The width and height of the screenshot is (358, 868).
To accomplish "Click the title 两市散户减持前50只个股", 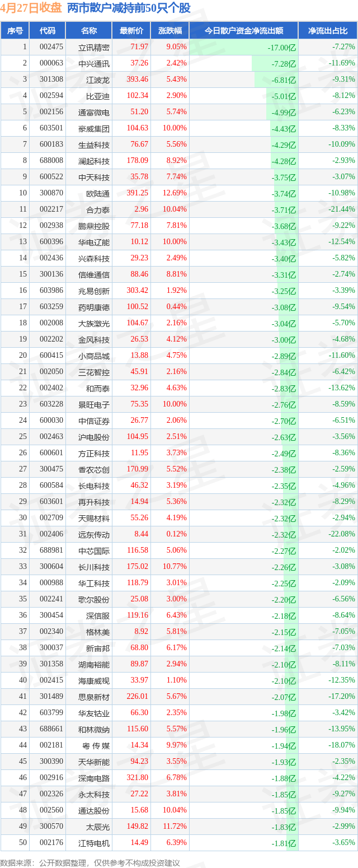I will [129, 8].
